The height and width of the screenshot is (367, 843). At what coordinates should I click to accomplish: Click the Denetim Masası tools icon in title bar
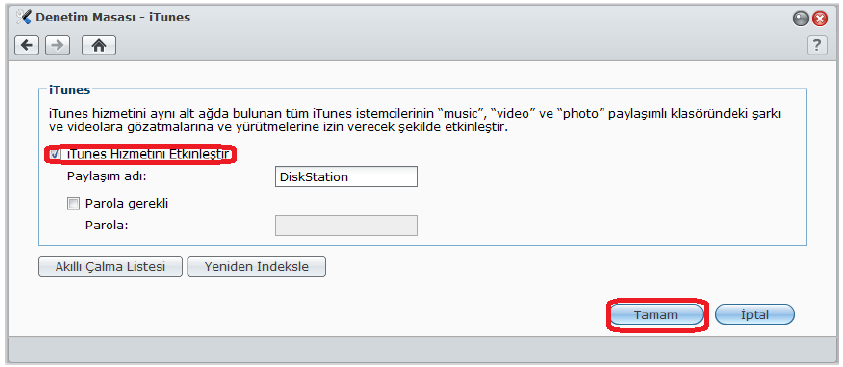tap(24, 17)
